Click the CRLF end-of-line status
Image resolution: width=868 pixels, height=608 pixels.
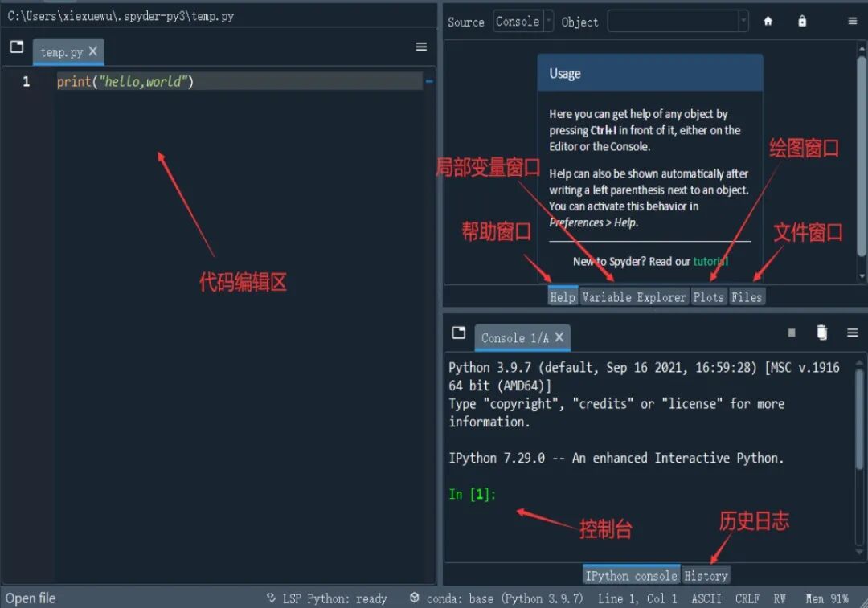click(x=747, y=598)
